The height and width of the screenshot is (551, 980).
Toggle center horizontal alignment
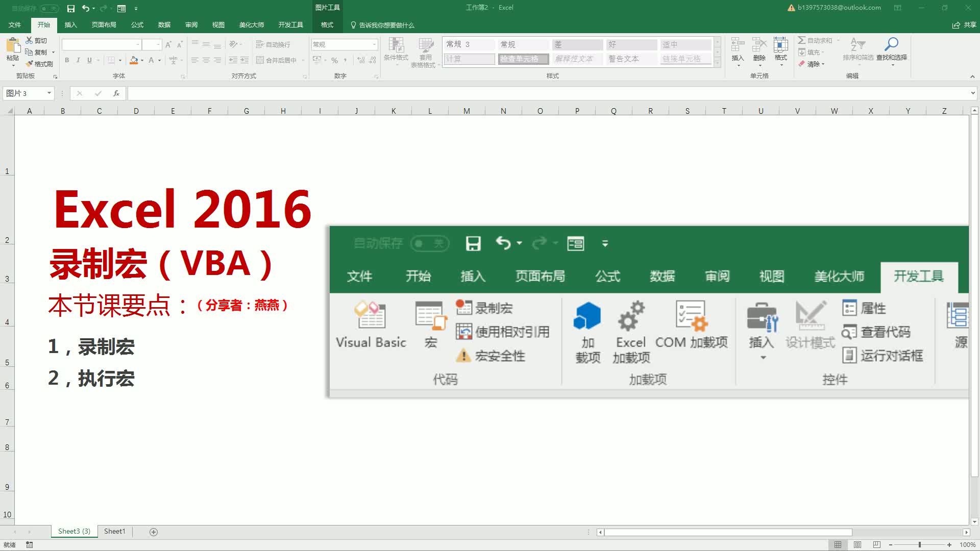coord(206,60)
